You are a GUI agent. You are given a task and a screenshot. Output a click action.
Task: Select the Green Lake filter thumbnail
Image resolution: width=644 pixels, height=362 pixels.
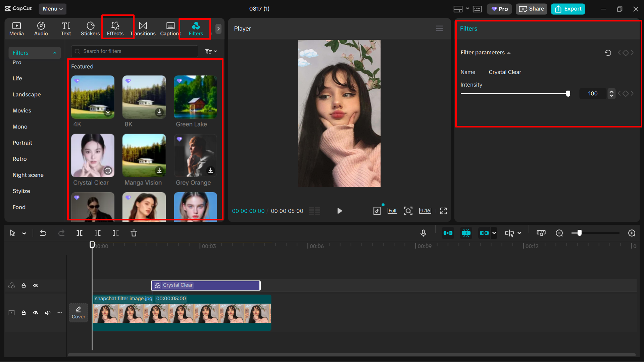tap(195, 97)
